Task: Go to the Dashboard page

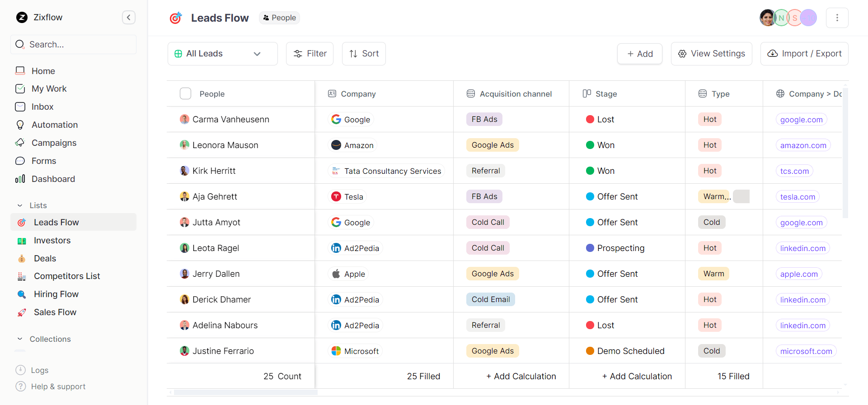Action: [x=53, y=179]
